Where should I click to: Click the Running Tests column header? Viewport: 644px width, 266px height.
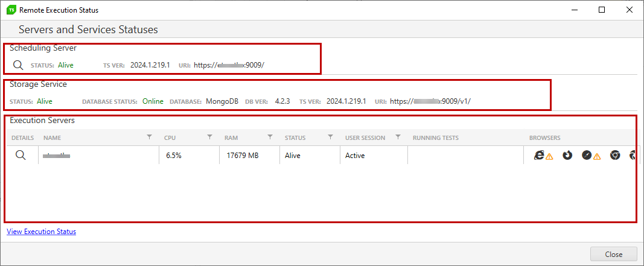436,138
